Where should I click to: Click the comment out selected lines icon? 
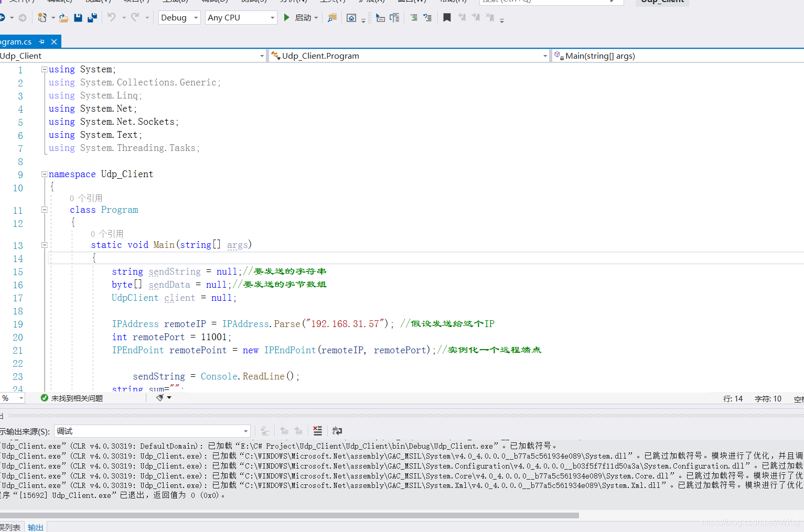(414, 18)
